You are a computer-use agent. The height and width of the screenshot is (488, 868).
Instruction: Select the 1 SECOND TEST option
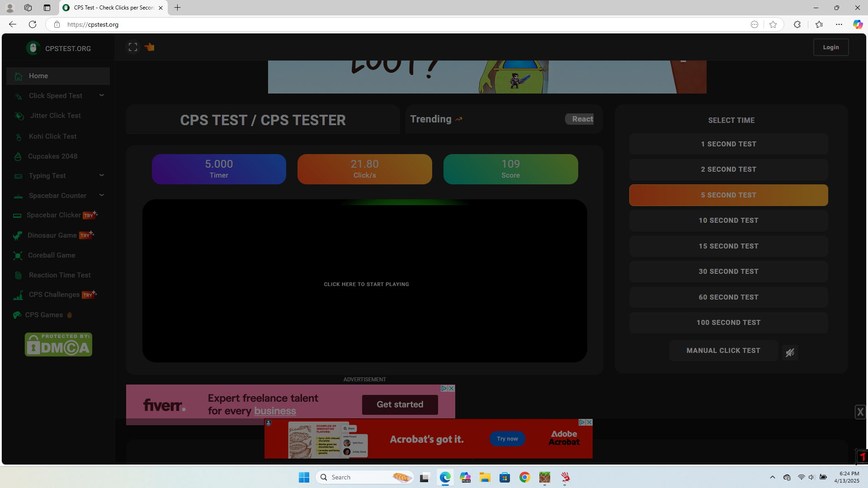point(728,144)
